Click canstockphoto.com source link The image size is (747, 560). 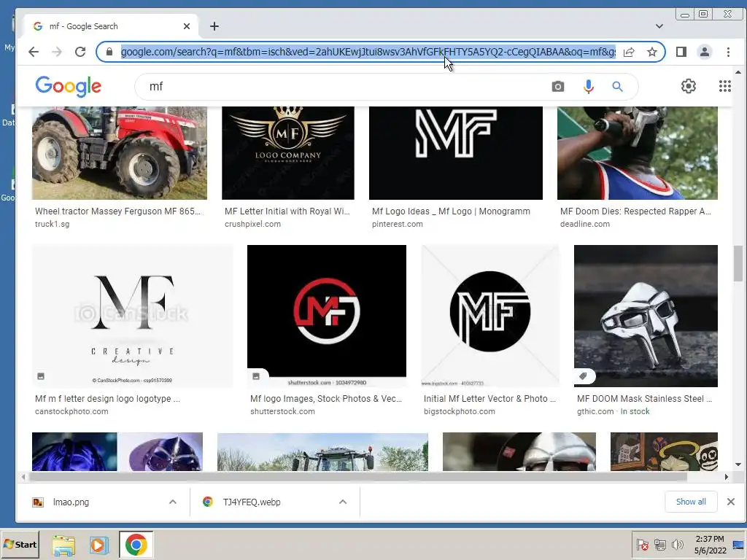tap(71, 411)
